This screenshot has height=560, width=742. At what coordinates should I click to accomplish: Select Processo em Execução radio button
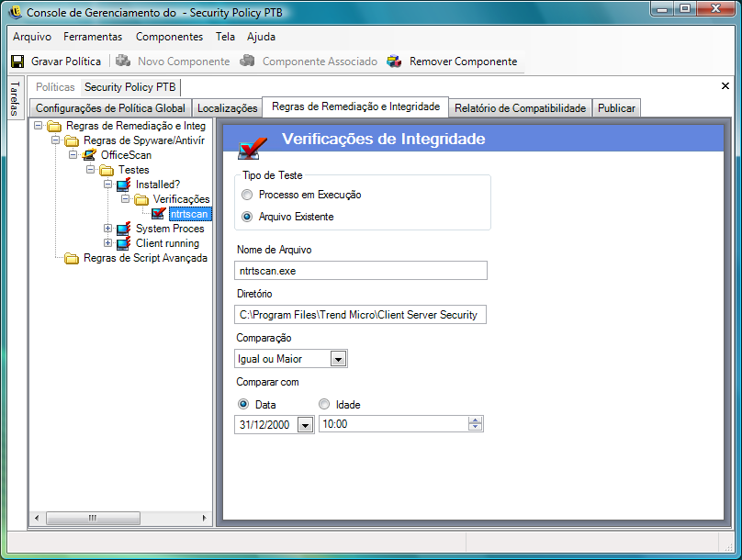coord(247,195)
